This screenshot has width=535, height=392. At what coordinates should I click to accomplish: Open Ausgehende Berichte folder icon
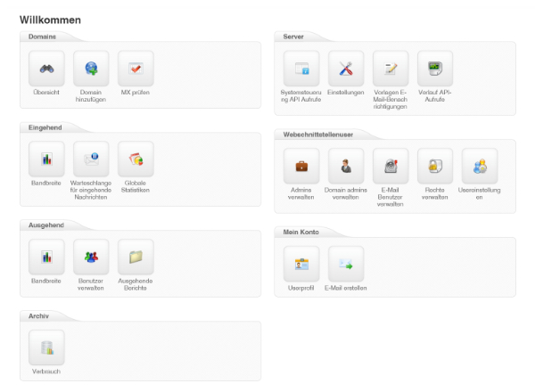[136, 257]
